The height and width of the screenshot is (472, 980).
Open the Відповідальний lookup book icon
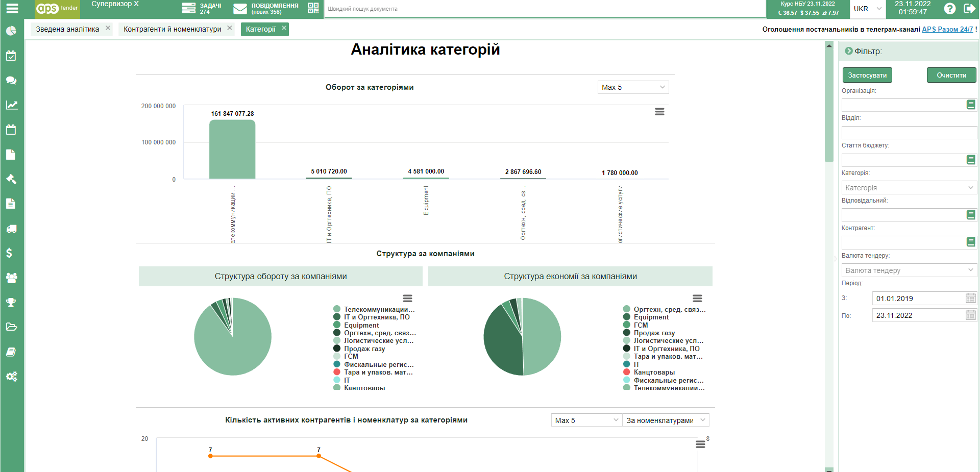click(x=971, y=215)
